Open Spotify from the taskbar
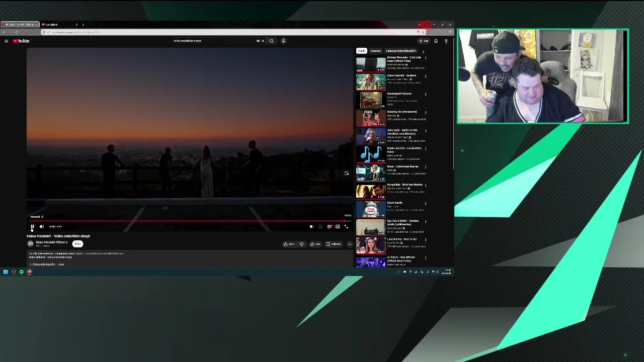Image resolution: width=644 pixels, height=362 pixels. click(22, 272)
